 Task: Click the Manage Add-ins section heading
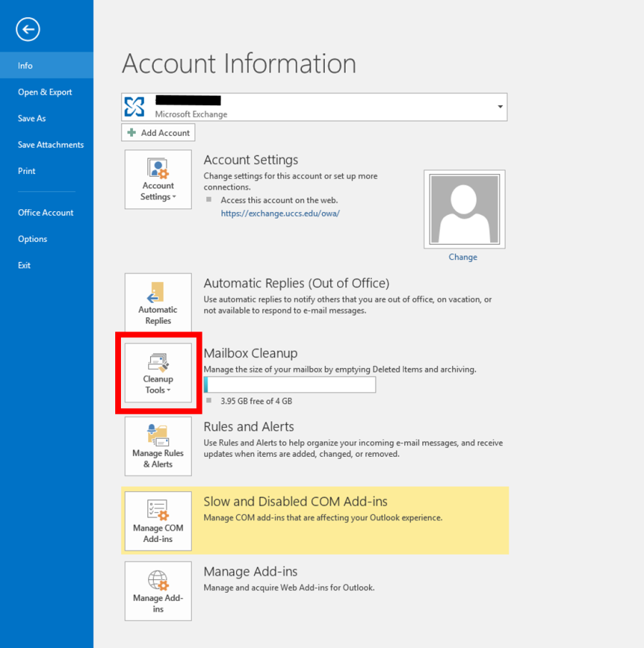250,571
